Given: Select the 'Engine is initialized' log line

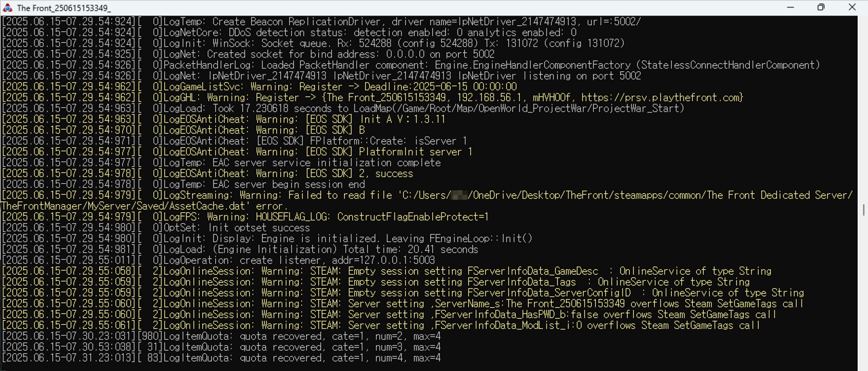Looking at the screenshot, I should click(267, 239).
